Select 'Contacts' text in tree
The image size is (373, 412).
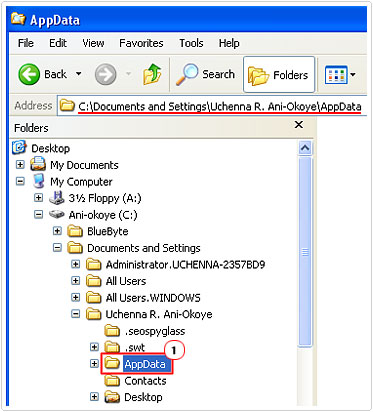coord(145,381)
